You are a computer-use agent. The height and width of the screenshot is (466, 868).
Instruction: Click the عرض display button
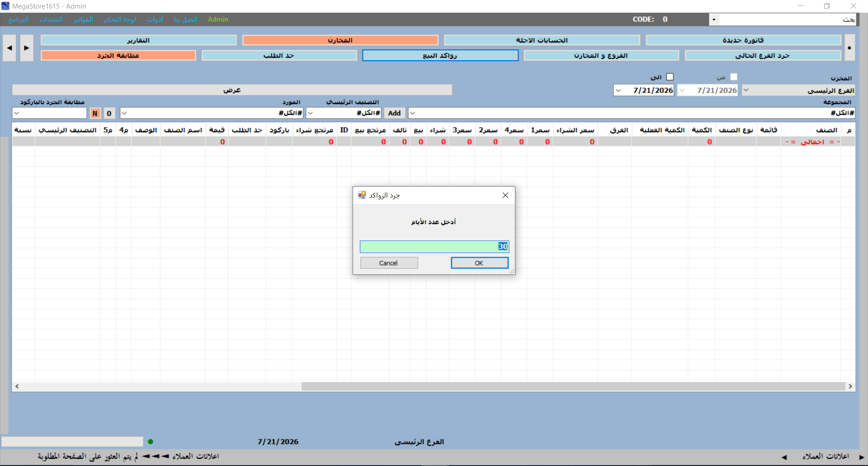tap(232, 90)
